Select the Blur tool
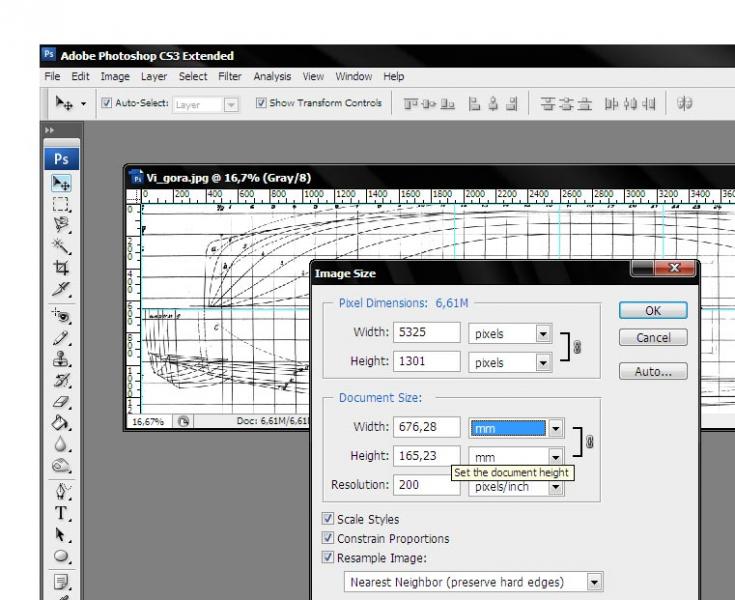Screen dimensions: 735x600 (61, 444)
